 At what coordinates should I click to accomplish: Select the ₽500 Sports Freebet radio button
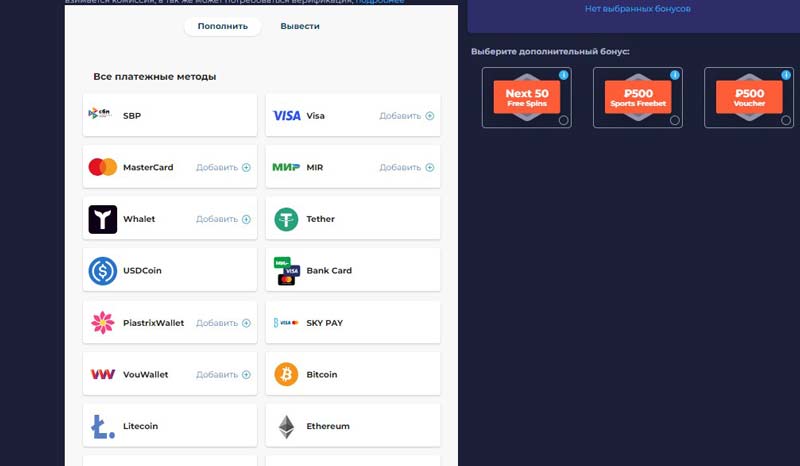coord(675,120)
